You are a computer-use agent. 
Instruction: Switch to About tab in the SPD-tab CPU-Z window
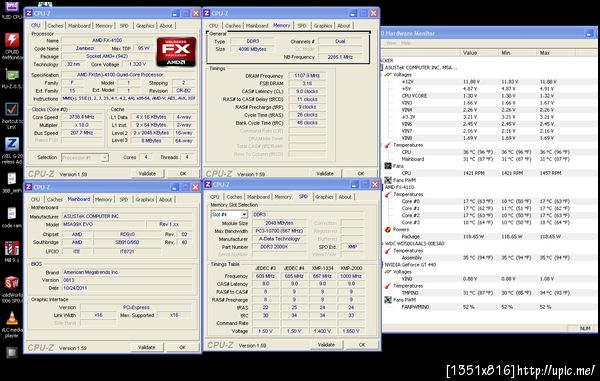pyautogui.click(x=345, y=197)
